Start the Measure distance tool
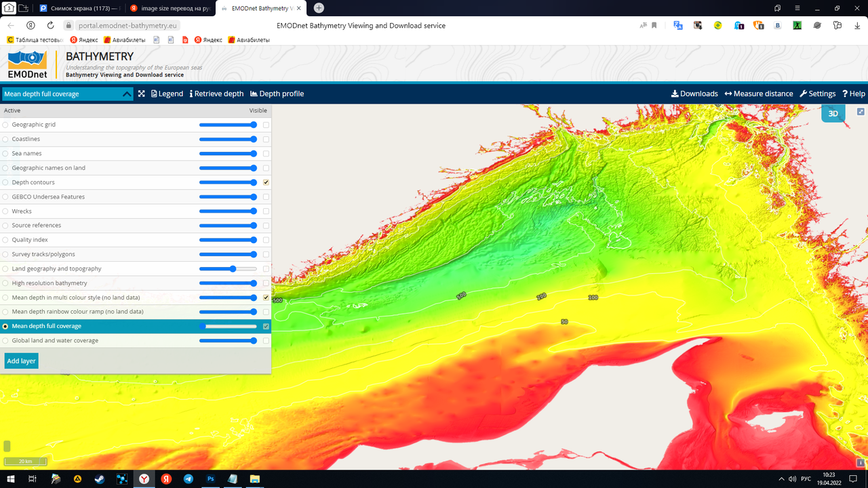This screenshot has width=868, height=488. pyautogui.click(x=758, y=94)
